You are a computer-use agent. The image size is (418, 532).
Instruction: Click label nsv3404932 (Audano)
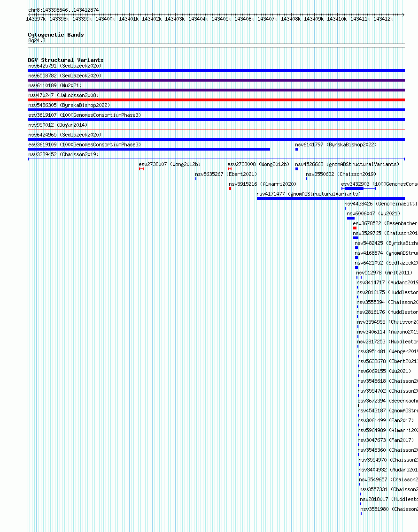click(x=388, y=469)
